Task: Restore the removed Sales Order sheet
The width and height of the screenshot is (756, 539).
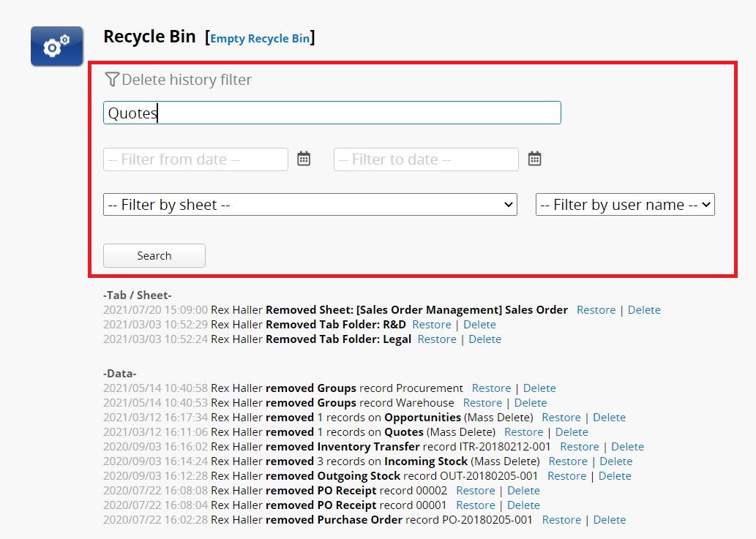Action: point(596,309)
